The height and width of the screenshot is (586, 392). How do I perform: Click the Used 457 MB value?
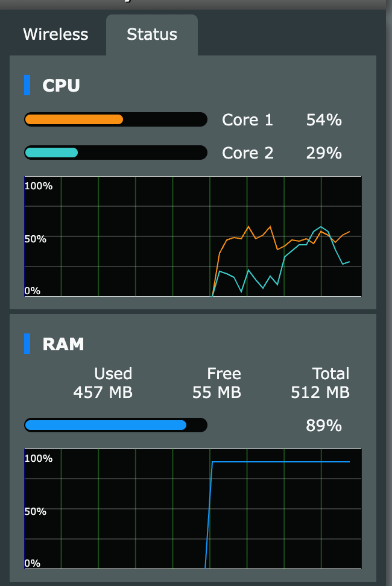coord(112,392)
